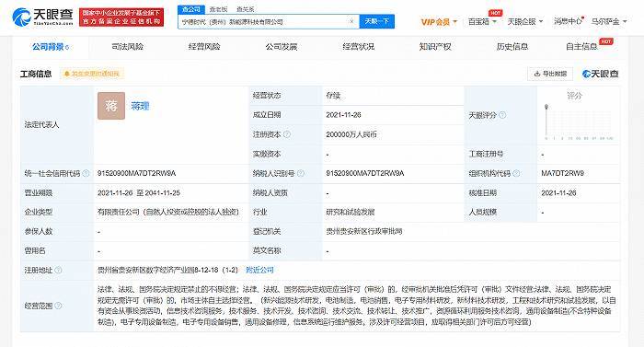This screenshot has height=347, width=644.
Task: Open the 天眼企服 dropdown menu
Action: click(x=525, y=21)
